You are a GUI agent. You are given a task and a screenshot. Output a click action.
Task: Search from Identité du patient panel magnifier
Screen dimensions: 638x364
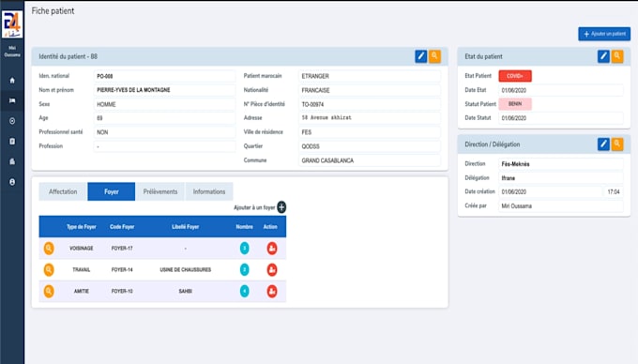[434, 56]
